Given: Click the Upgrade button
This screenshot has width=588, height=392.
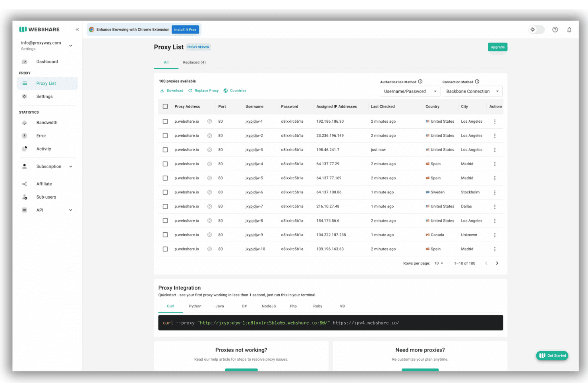Looking at the screenshot, I should point(497,47).
